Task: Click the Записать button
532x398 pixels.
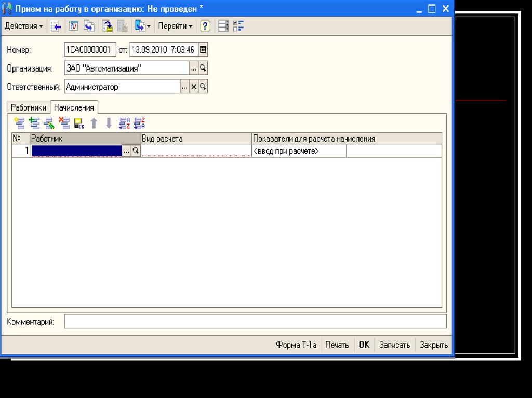Action: (x=394, y=345)
